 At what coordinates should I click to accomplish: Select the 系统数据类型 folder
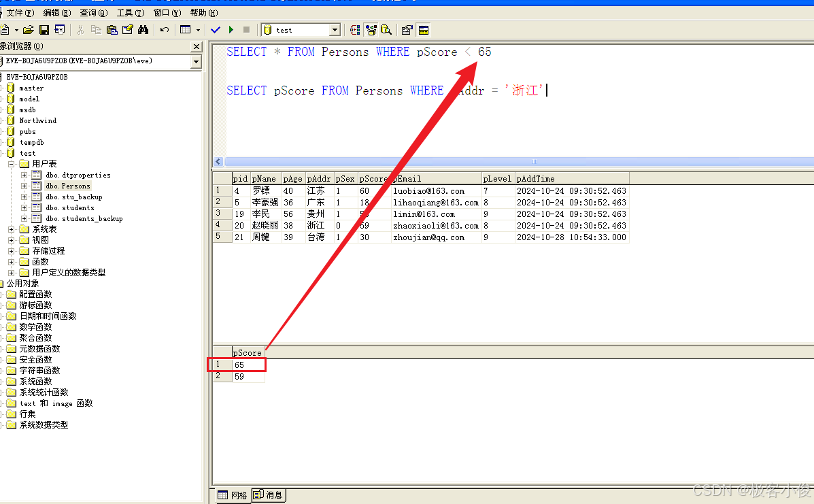(x=44, y=425)
